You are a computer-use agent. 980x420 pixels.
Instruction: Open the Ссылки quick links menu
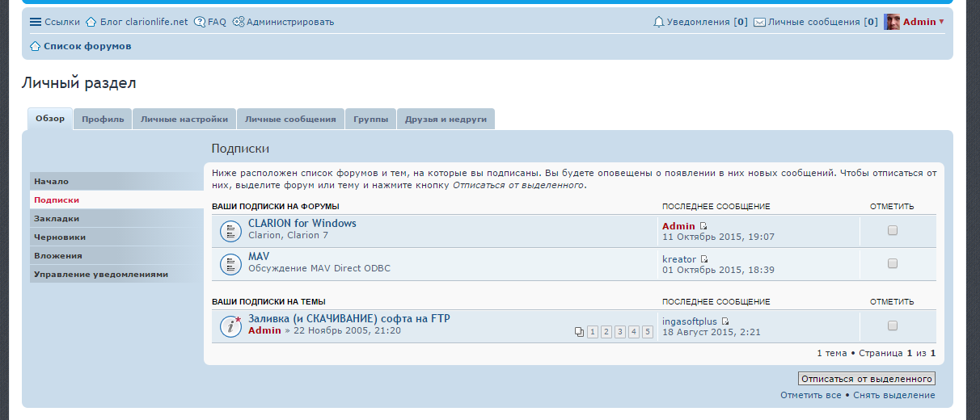[55, 22]
